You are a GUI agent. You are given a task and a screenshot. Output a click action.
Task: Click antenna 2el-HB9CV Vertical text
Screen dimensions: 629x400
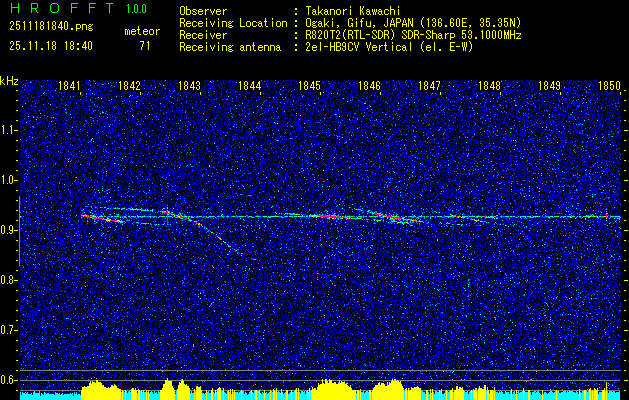tap(389, 47)
